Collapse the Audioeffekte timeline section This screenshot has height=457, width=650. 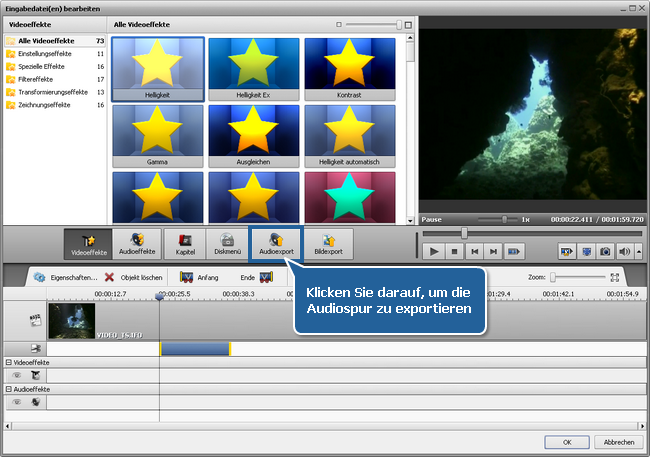click(x=9, y=388)
